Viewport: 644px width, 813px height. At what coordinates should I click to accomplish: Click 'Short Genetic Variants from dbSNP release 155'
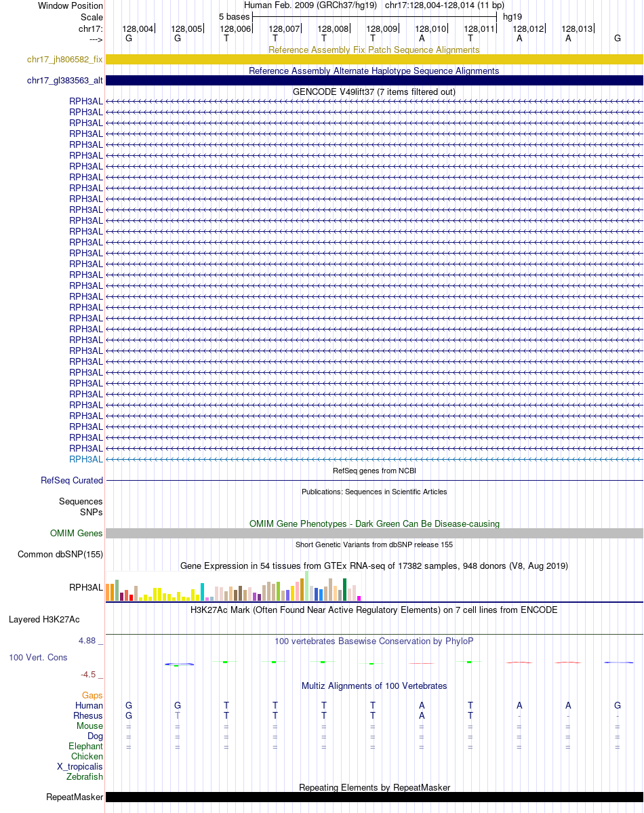(x=374, y=544)
